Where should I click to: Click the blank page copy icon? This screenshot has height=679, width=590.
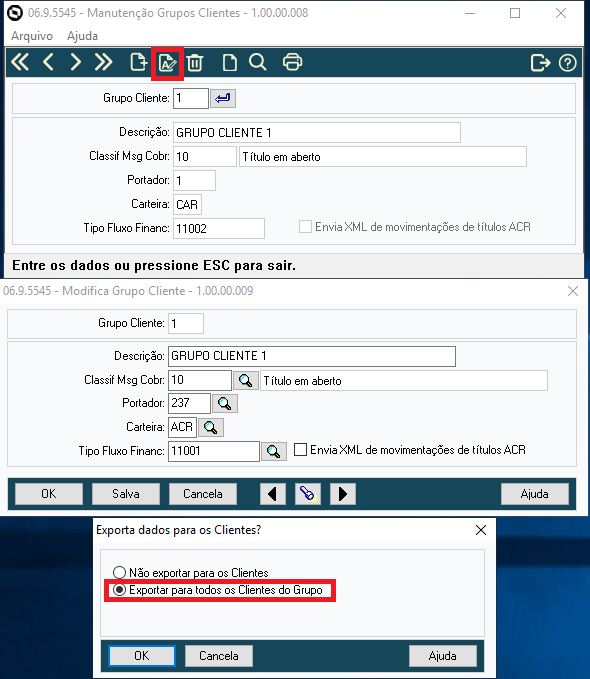[230, 62]
